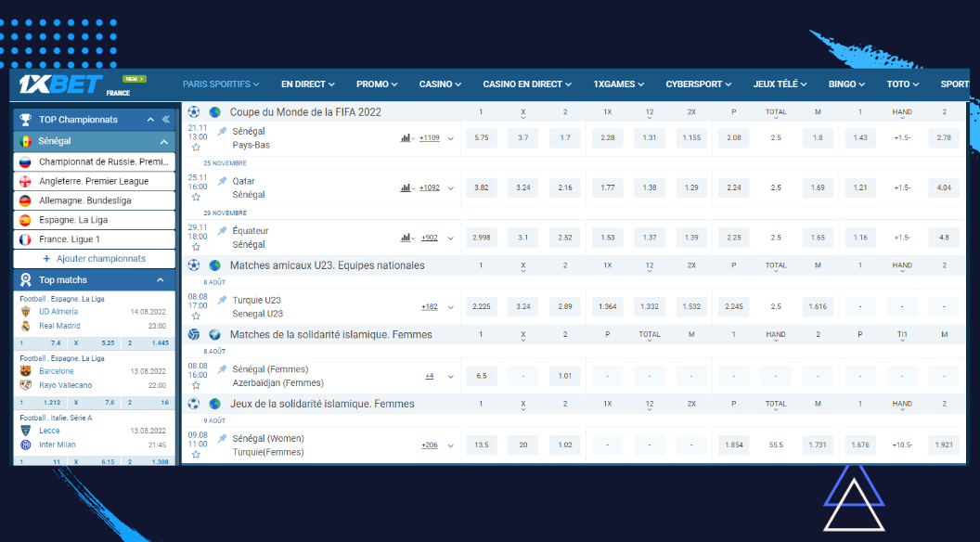
Task: Bet on odds 13.5 for Sénégal (Women)
Action: [x=482, y=445]
